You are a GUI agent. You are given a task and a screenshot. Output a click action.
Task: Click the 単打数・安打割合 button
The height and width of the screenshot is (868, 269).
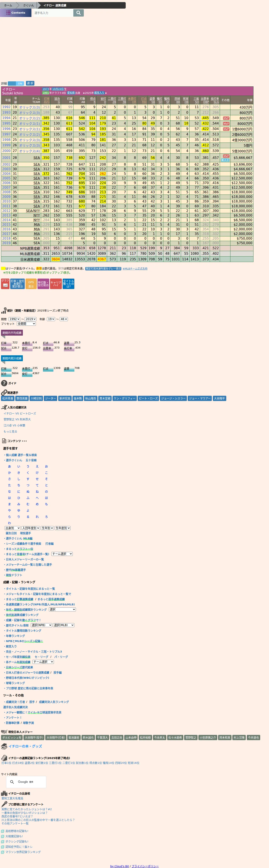point(43,283)
